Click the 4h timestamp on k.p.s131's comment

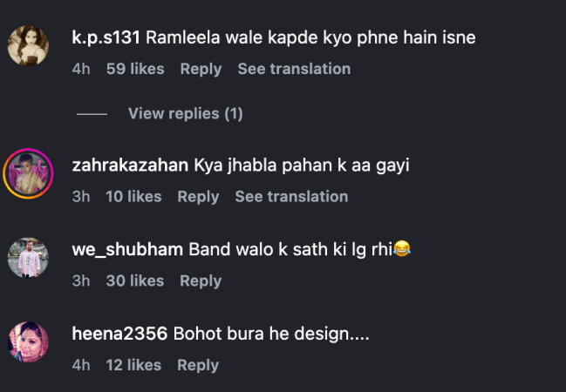click(x=81, y=69)
